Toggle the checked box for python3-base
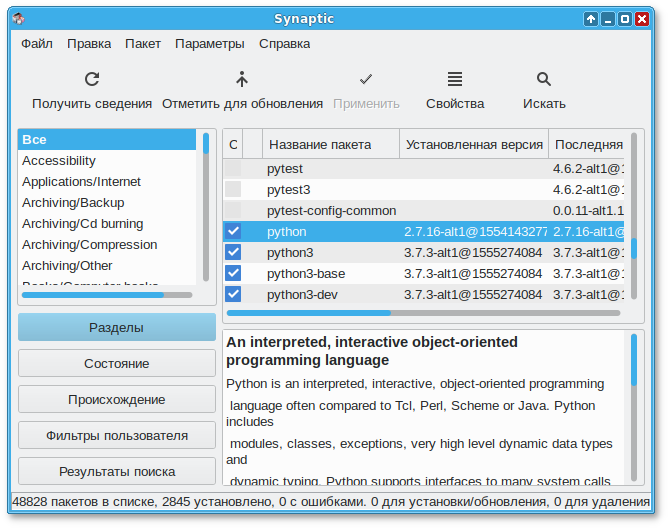 pyautogui.click(x=233, y=273)
